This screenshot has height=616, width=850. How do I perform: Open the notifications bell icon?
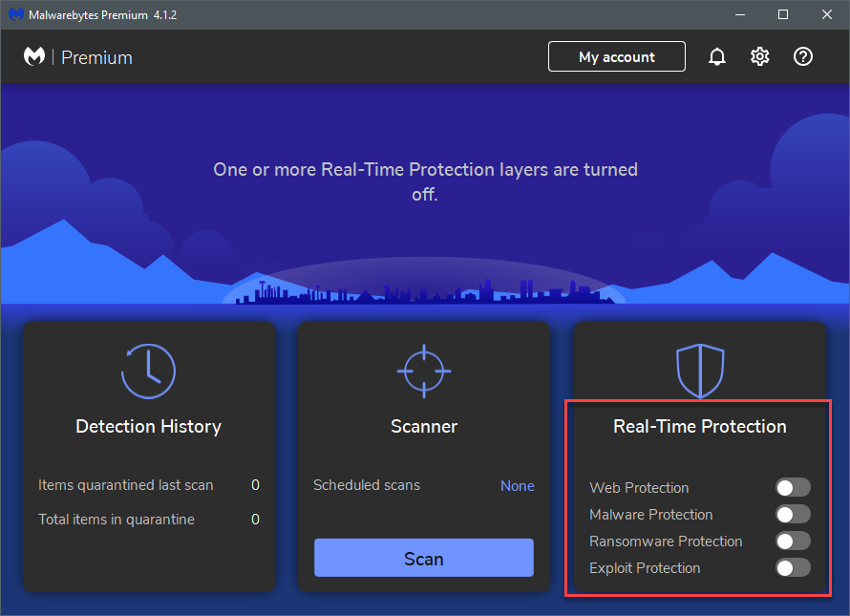pos(716,56)
